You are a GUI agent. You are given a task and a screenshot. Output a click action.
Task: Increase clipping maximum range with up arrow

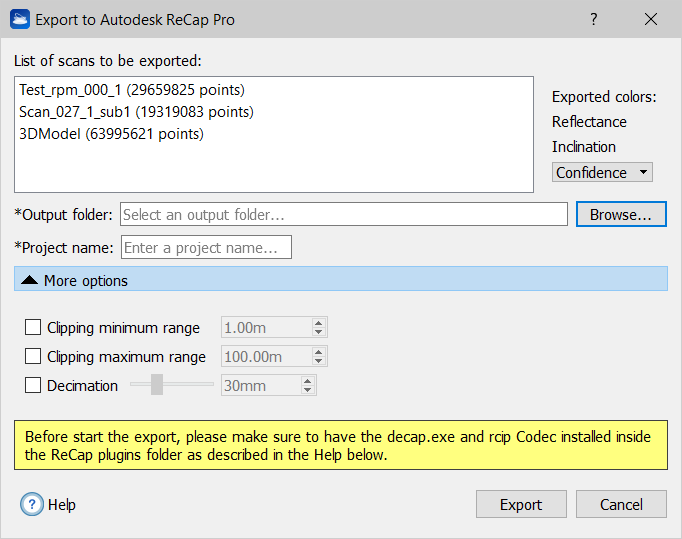(318, 352)
